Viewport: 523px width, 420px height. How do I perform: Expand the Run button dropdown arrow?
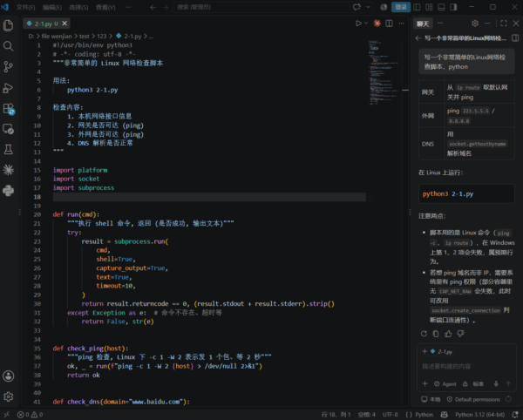(x=366, y=24)
